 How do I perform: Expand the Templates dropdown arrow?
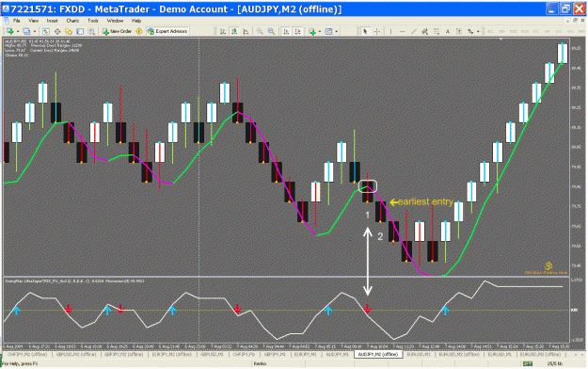click(x=337, y=31)
